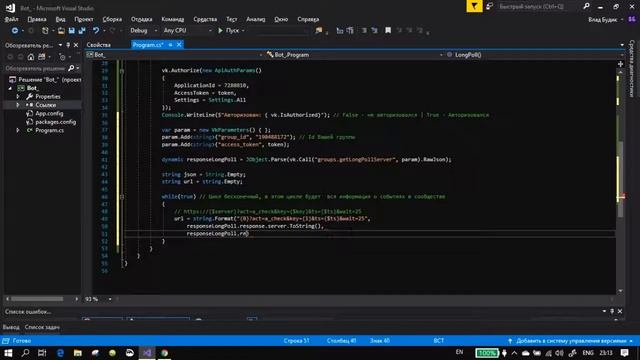640x360 pixels.
Task: Click the navigate backward arrow icon
Action: 15,31
